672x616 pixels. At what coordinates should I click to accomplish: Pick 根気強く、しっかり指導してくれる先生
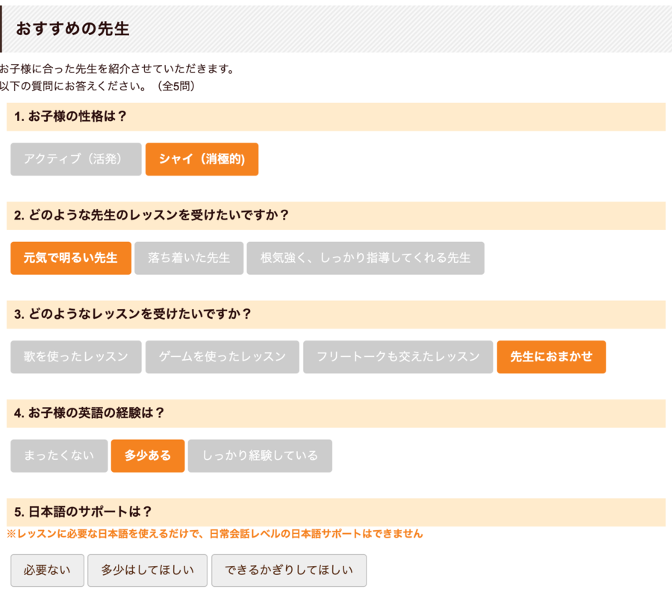(x=365, y=258)
